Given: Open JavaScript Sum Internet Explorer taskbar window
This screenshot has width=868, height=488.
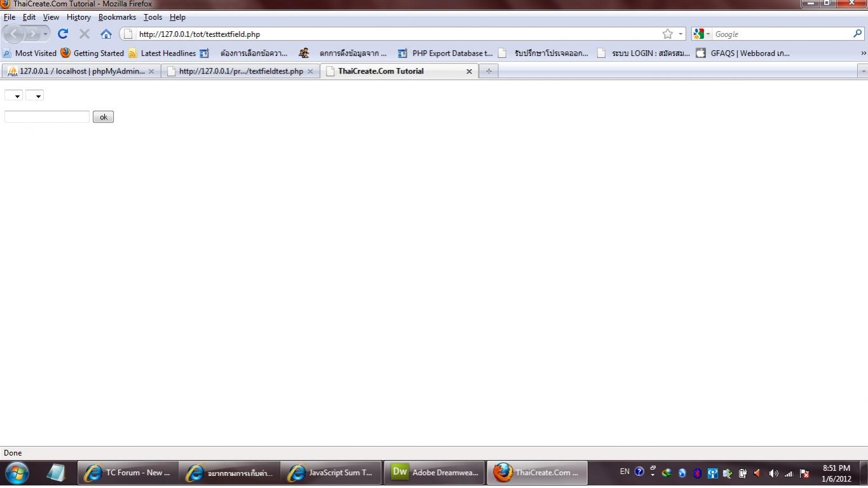Looking at the screenshot, I should [x=331, y=473].
